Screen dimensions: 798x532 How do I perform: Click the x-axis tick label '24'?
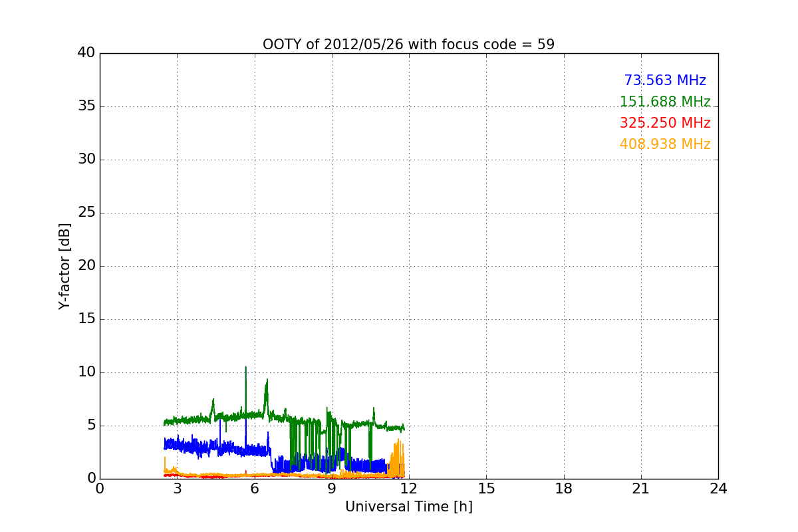tap(718, 489)
